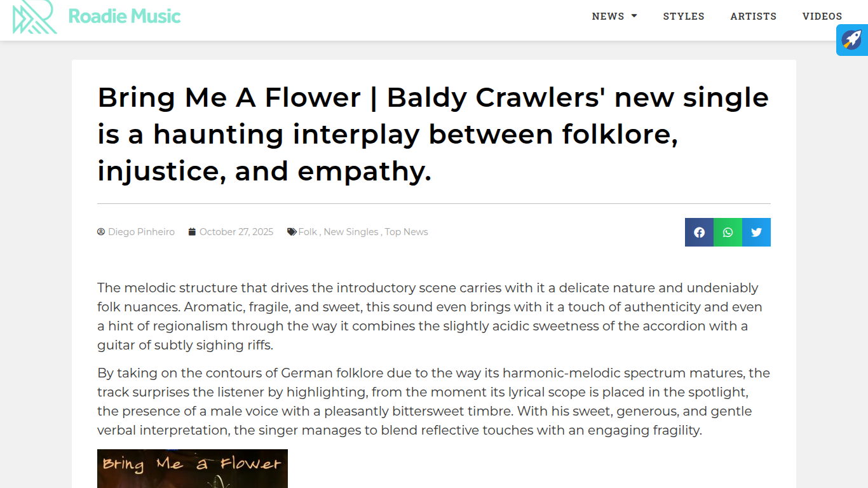Click the Bring Me a Flower cover image
The image size is (868, 488).
point(192,468)
